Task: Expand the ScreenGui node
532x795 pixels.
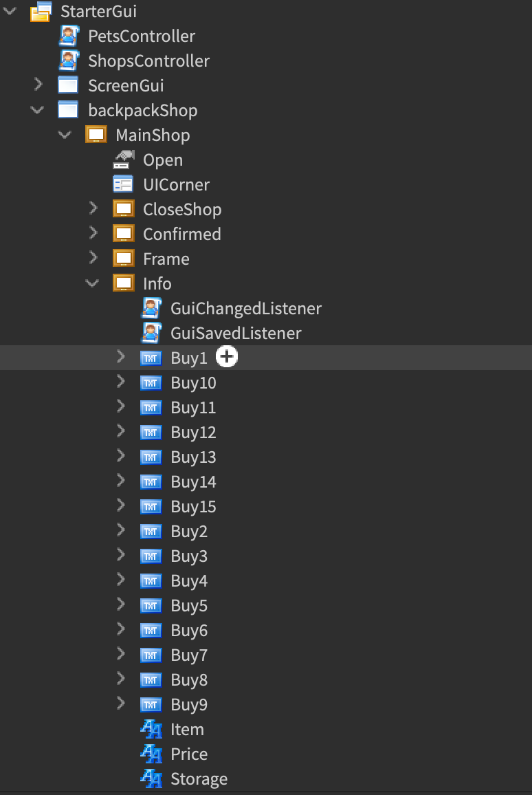Action: coord(38,85)
